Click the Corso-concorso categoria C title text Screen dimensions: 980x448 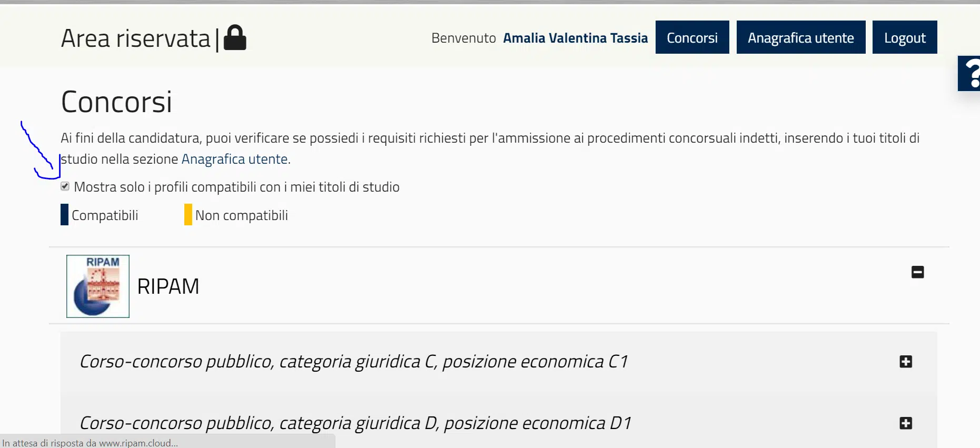coord(353,362)
